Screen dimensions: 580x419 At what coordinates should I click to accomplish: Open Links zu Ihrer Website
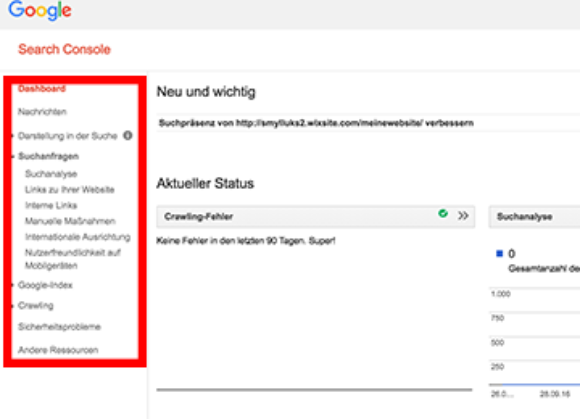[x=70, y=190]
